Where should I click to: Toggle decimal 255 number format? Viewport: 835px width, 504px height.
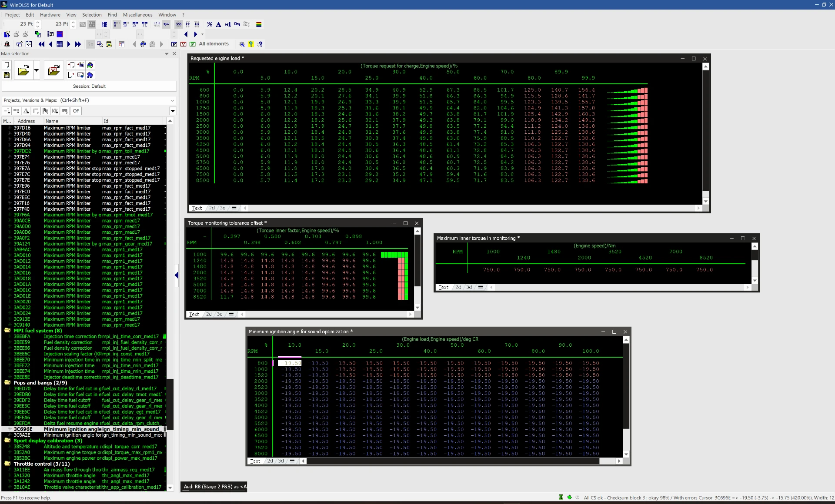[x=179, y=24]
